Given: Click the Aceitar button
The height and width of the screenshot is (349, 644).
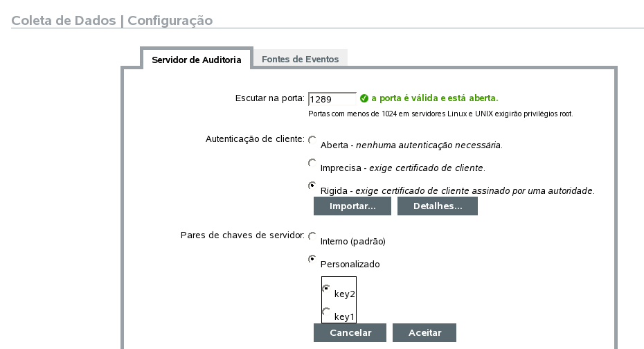Looking at the screenshot, I should (424, 332).
